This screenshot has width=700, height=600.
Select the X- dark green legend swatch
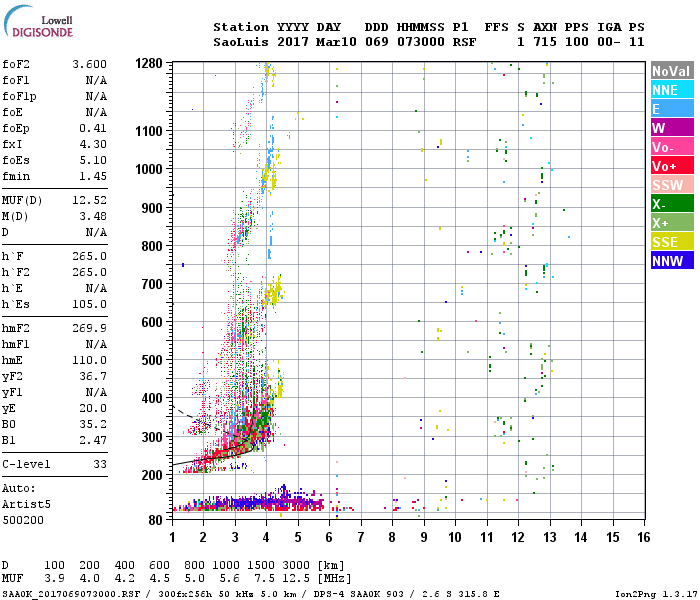tap(672, 204)
